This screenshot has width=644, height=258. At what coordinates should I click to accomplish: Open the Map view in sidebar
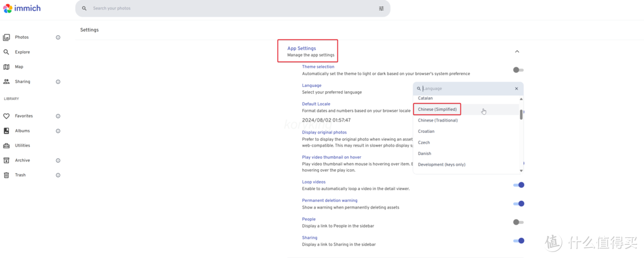[19, 67]
